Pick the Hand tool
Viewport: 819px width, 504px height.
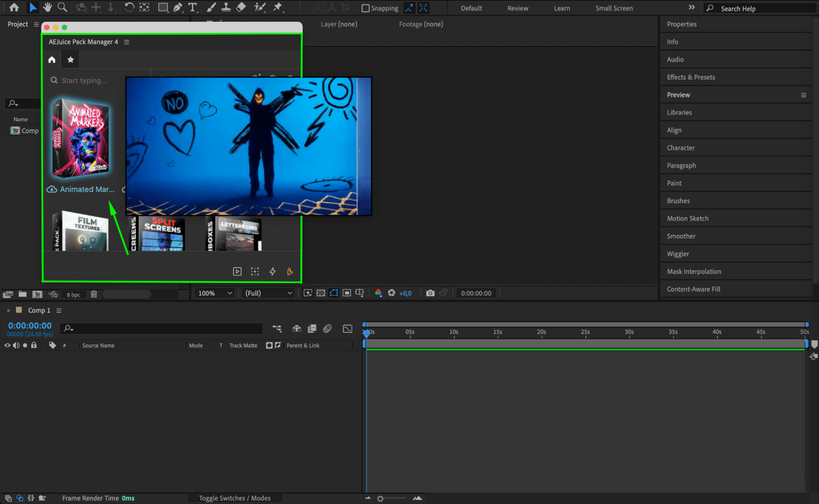tap(48, 7)
